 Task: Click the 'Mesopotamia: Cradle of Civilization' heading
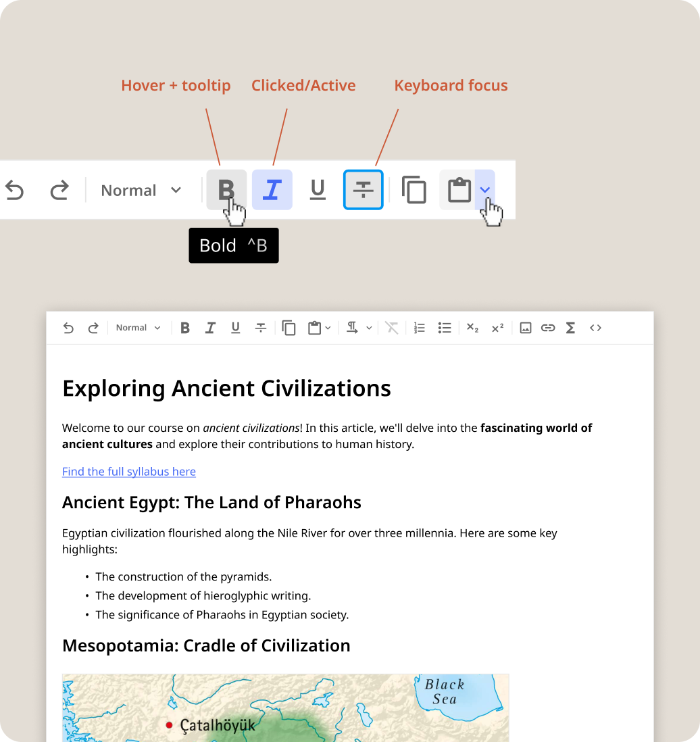coord(206,646)
